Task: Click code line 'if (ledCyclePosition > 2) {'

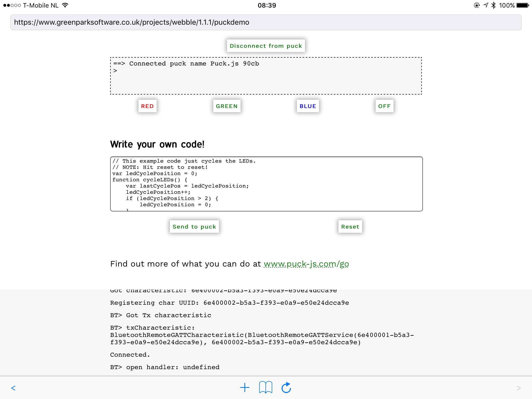Action: tap(172, 198)
